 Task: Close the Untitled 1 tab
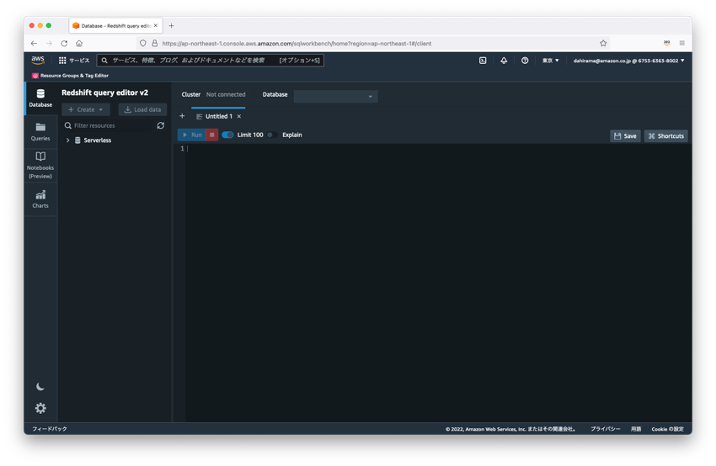pos(239,116)
